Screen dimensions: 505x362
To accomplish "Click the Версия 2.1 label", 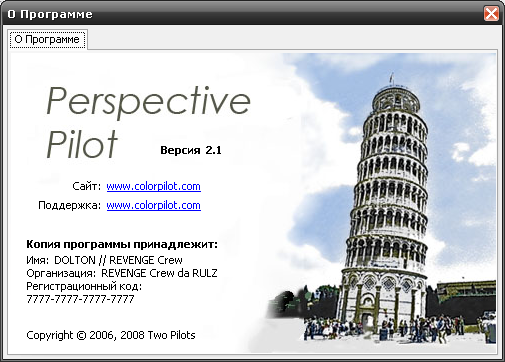I will tap(191, 150).
